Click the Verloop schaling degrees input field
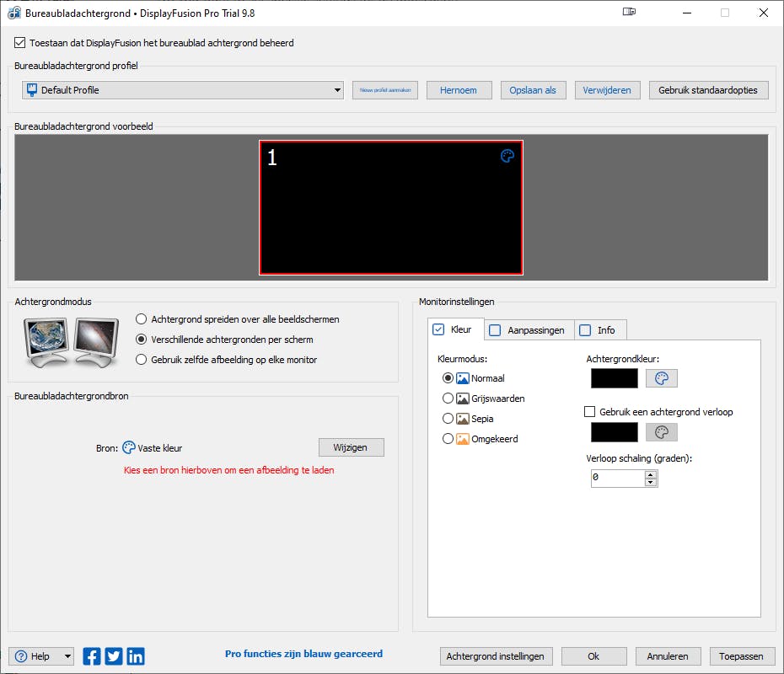Viewport: 784px width, 674px height. 618,479
